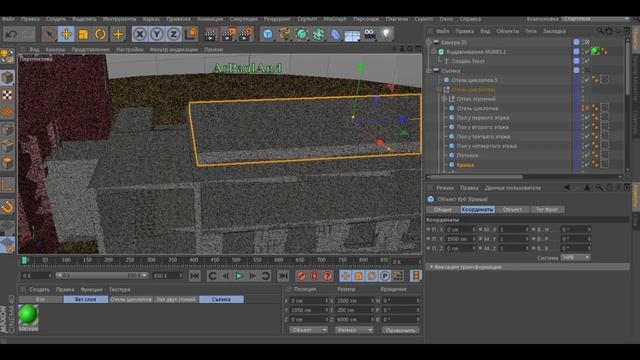Toggle visibility checkmark for Потолок

click(x=586, y=156)
